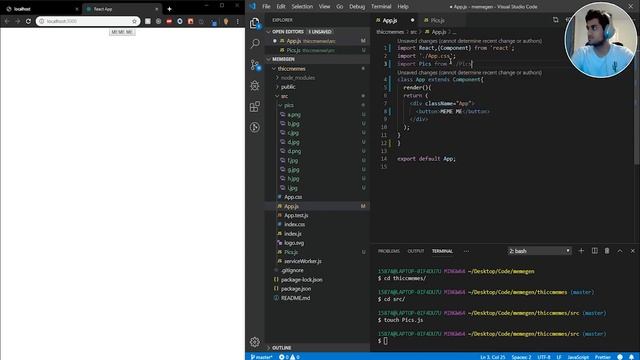This screenshot has height=360, width=640.
Task: Open the File menu
Action: click(x=266, y=7)
